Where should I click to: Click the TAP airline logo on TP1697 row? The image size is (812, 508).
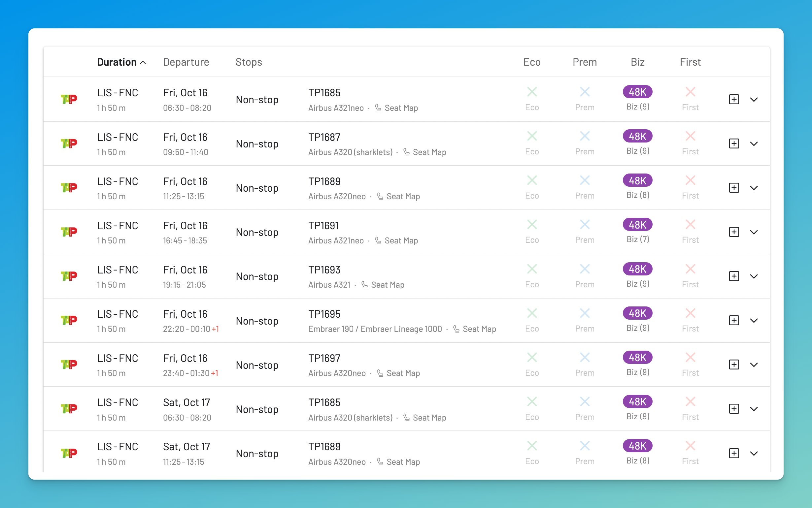click(69, 365)
